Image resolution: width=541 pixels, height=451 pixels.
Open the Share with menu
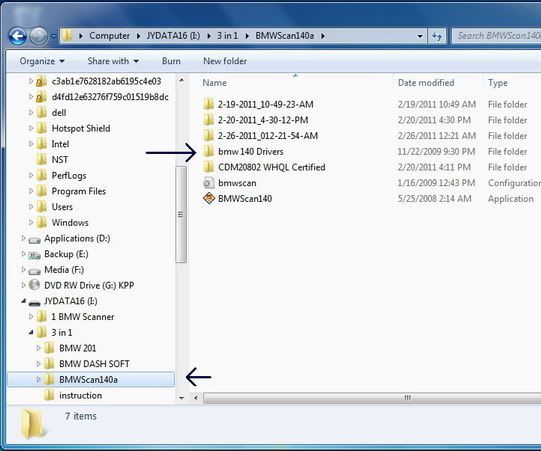[x=113, y=61]
